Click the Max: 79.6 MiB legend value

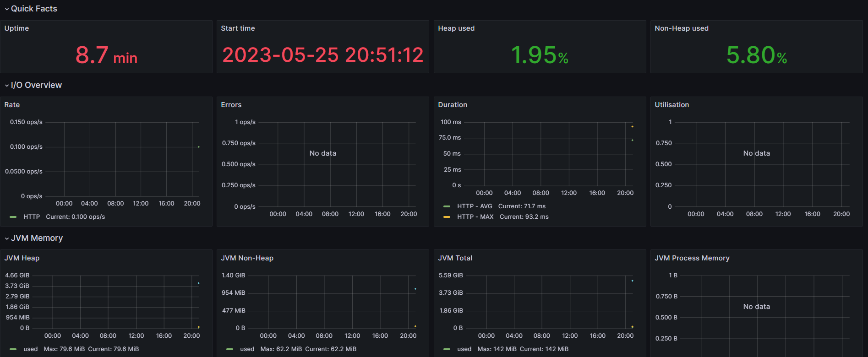(64, 349)
